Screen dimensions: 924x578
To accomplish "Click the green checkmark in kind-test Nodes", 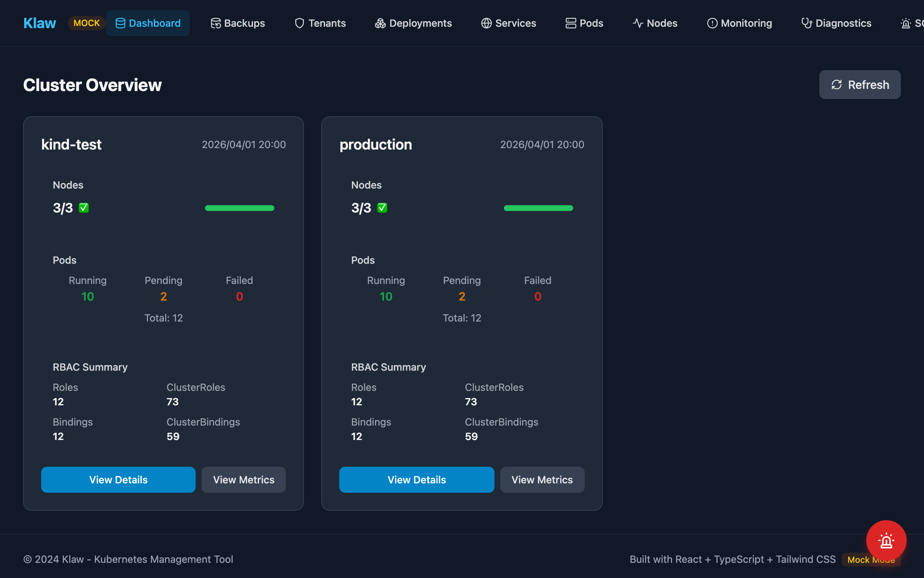I will click(x=84, y=208).
